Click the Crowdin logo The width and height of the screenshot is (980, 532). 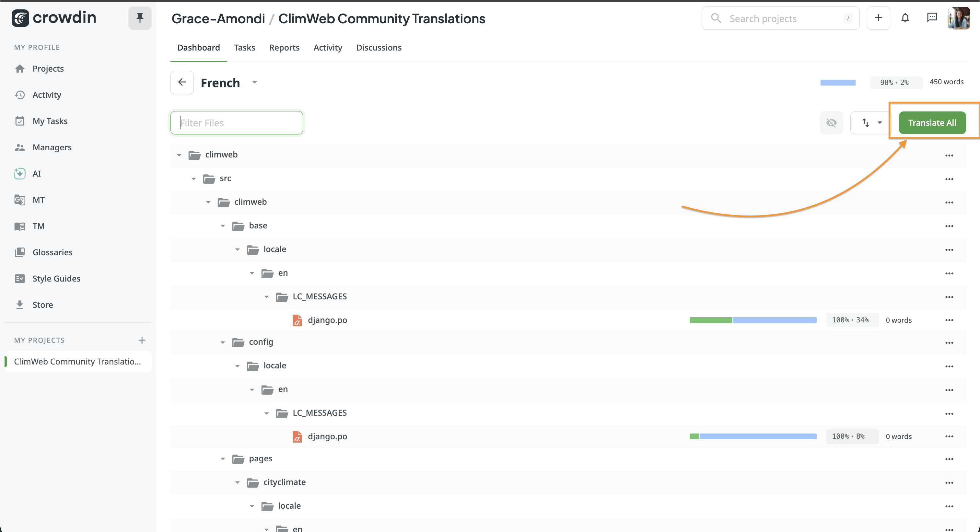click(54, 18)
